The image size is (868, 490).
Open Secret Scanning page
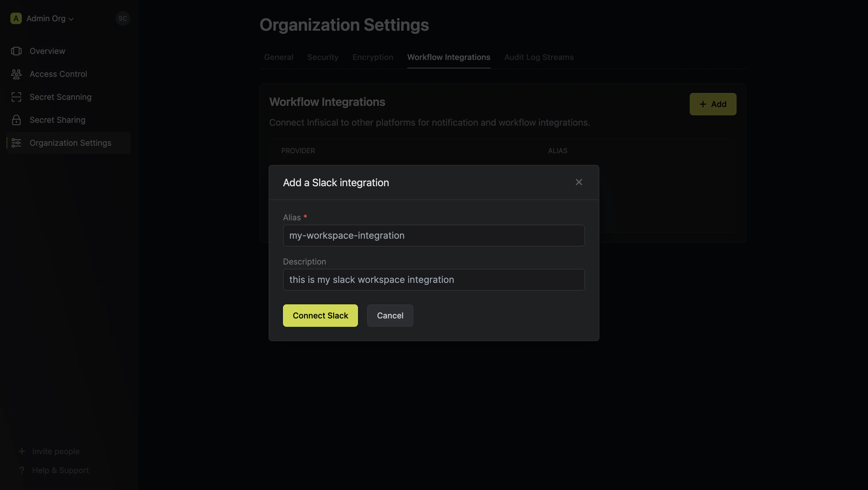pyautogui.click(x=68, y=97)
